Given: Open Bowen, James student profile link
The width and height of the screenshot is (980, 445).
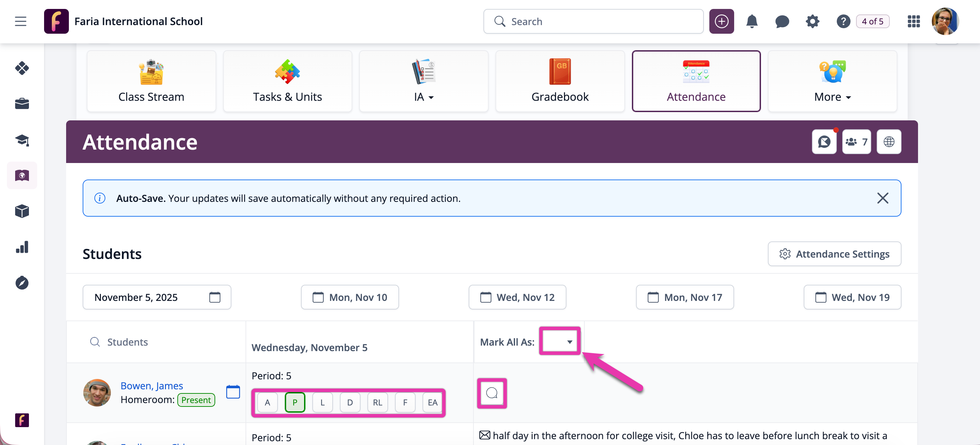Looking at the screenshot, I should point(152,386).
